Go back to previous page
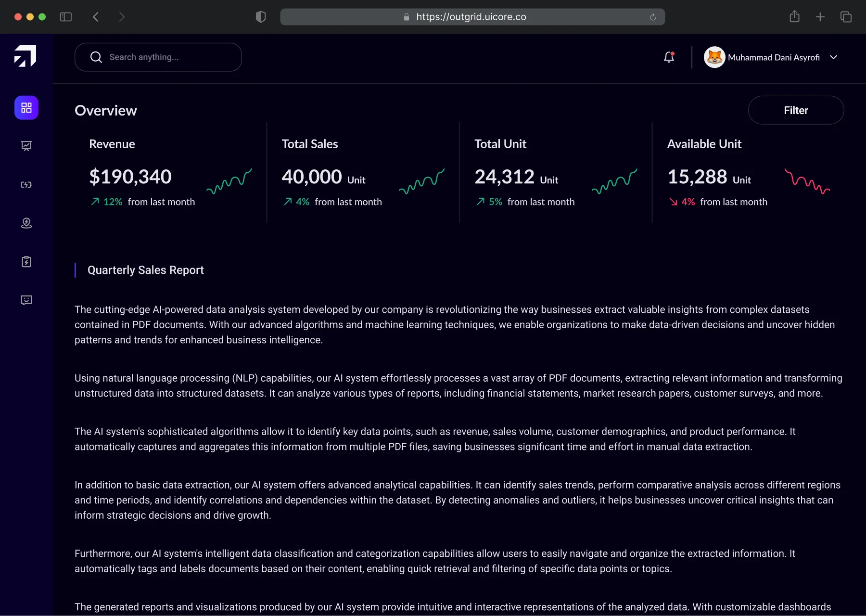The height and width of the screenshot is (616, 866). tap(96, 17)
